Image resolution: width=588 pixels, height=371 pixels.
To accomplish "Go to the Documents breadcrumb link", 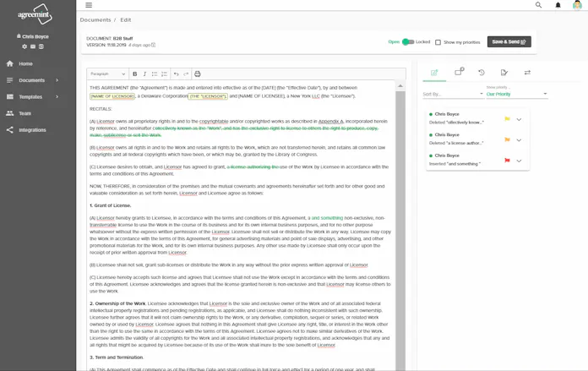I will coord(95,20).
